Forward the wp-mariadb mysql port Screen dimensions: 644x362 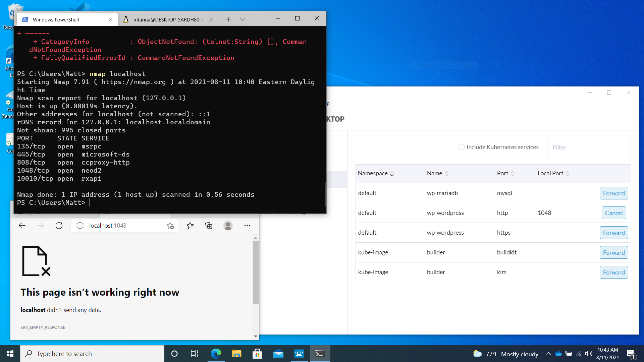pyautogui.click(x=614, y=193)
